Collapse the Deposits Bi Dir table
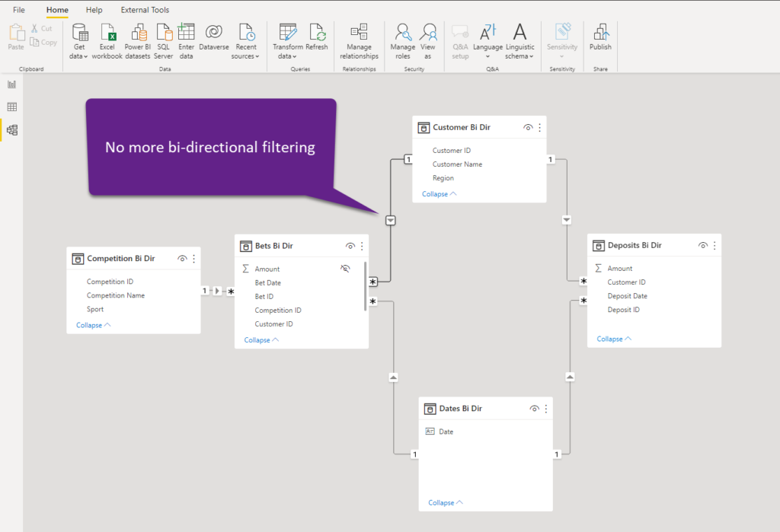Image resolution: width=780 pixels, height=532 pixels. 614,339
